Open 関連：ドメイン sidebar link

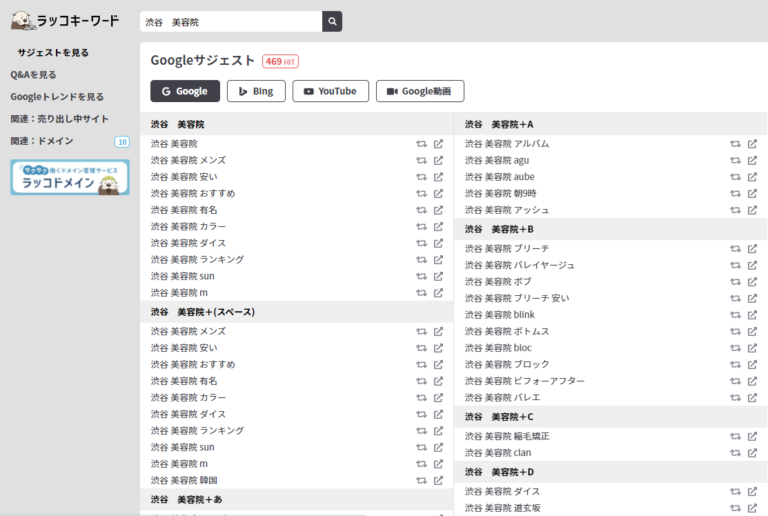[x=42, y=141]
